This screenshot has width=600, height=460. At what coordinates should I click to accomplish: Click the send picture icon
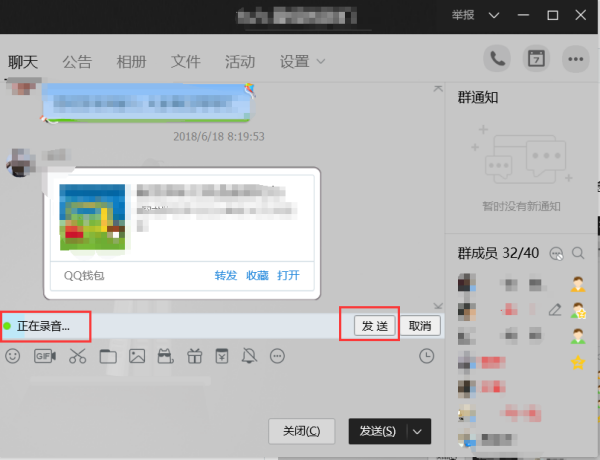[x=137, y=356]
